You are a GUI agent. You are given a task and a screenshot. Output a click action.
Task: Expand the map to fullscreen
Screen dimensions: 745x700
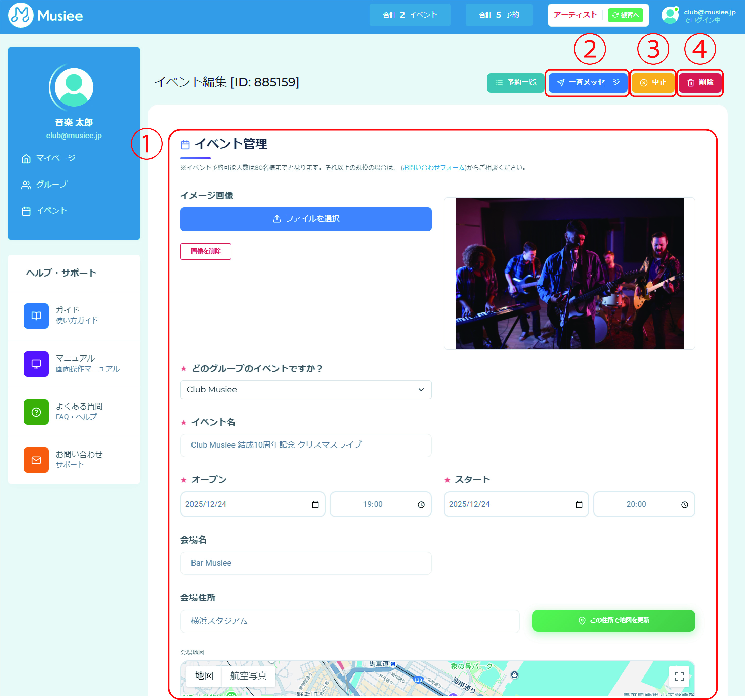tap(679, 676)
